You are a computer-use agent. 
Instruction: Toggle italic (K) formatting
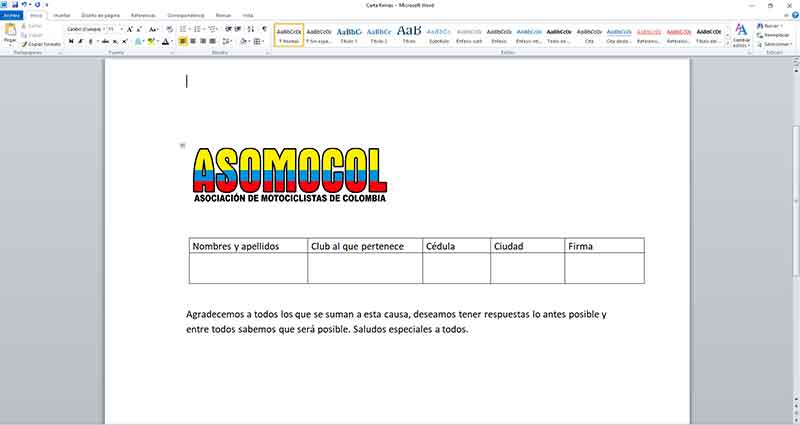(81, 41)
